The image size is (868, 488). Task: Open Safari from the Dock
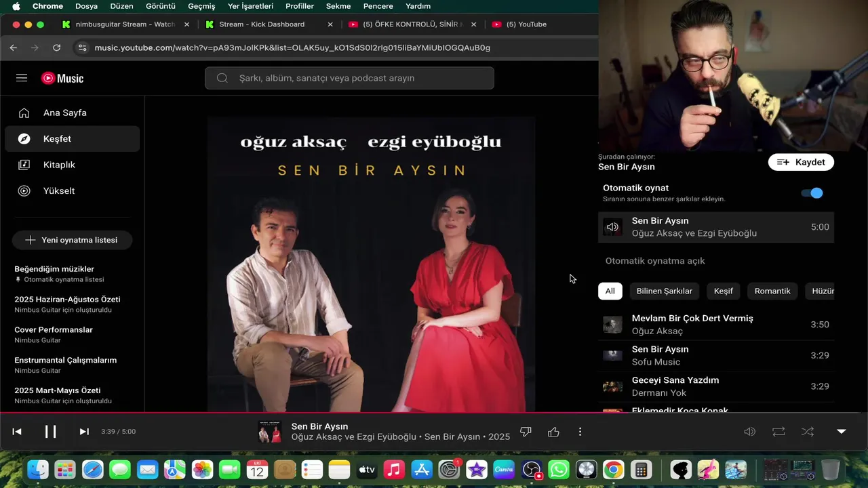point(93,470)
